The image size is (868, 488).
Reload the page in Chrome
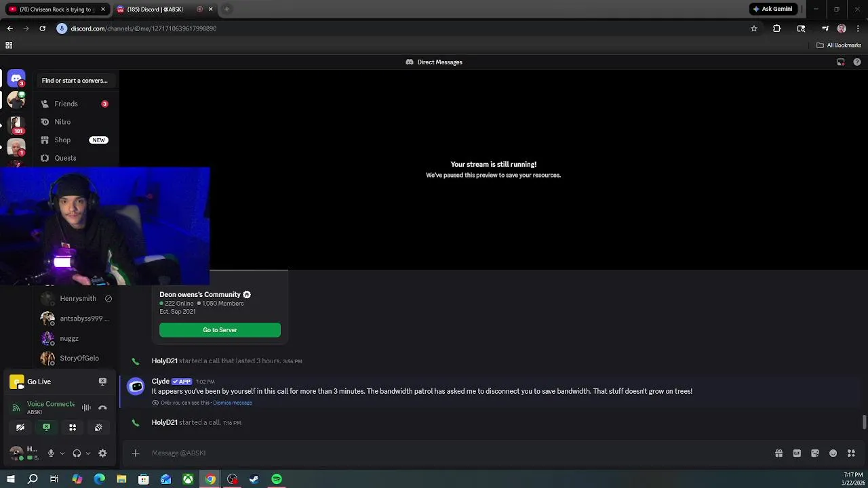[x=42, y=28]
